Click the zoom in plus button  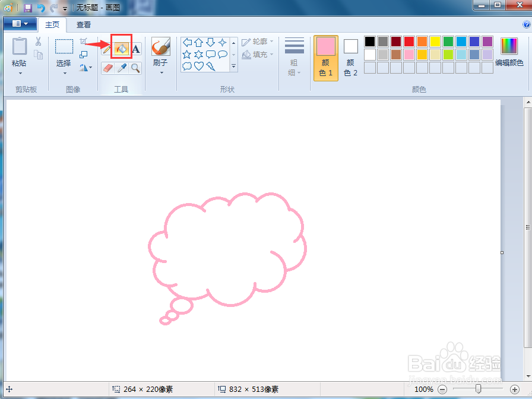coord(515,389)
